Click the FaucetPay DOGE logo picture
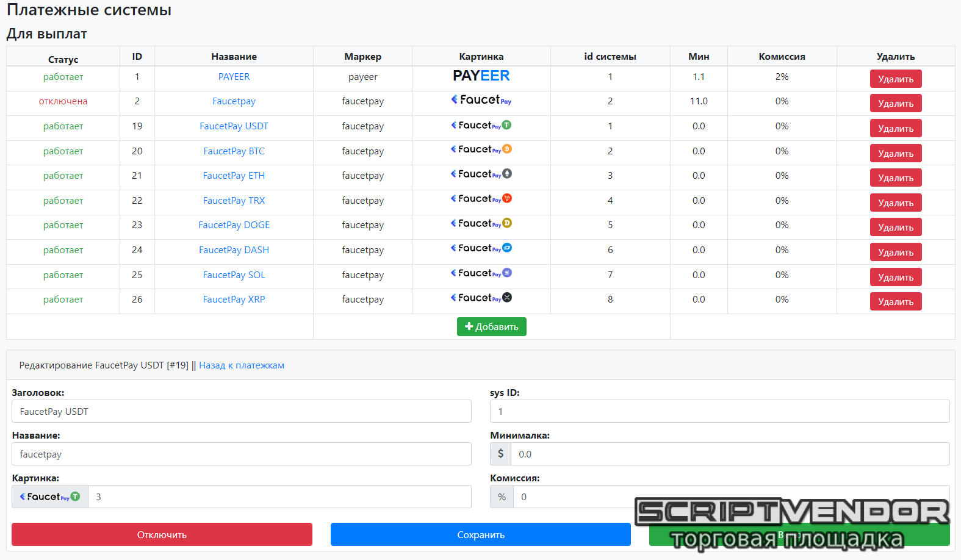The height and width of the screenshot is (560, 961). click(x=481, y=224)
